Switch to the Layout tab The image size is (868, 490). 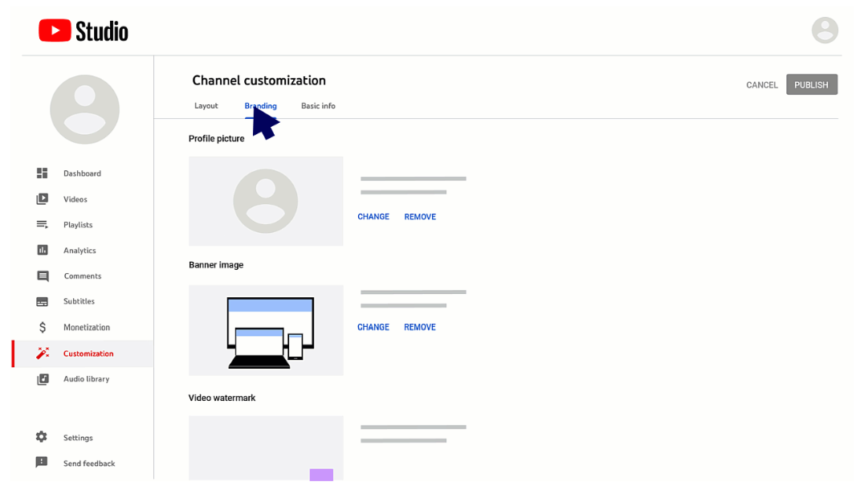click(206, 105)
